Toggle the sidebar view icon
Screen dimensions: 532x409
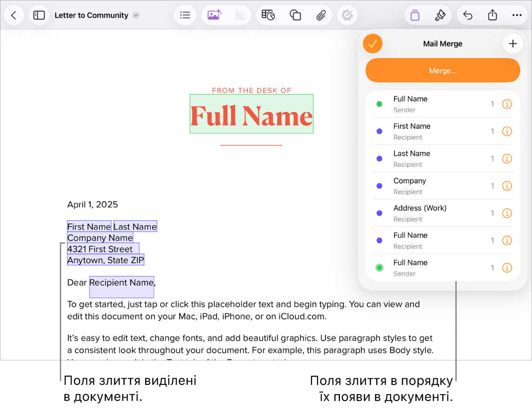click(x=39, y=15)
